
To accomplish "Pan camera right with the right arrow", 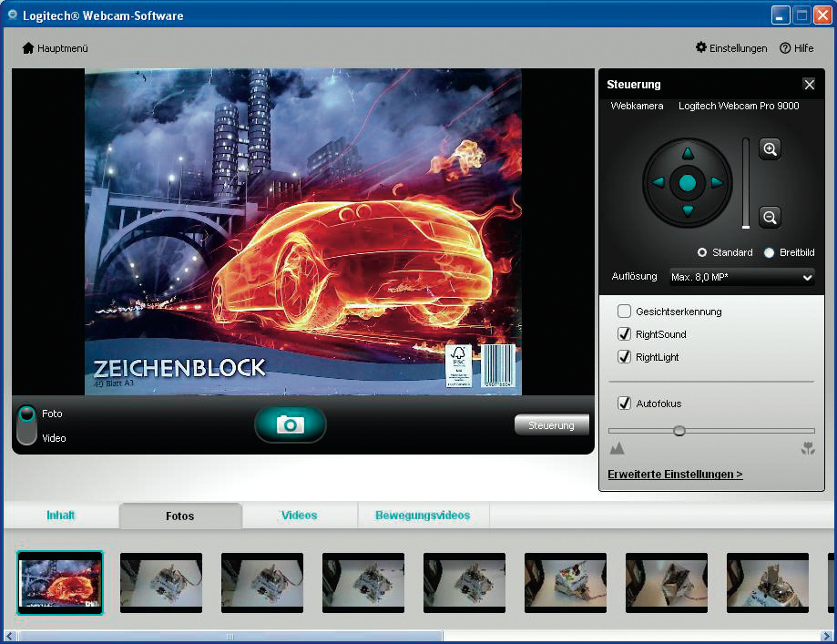I will tap(717, 183).
